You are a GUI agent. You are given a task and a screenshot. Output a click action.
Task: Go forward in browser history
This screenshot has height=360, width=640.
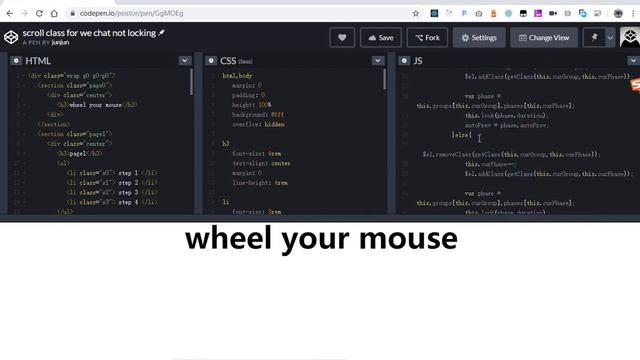pyautogui.click(x=24, y=13)
